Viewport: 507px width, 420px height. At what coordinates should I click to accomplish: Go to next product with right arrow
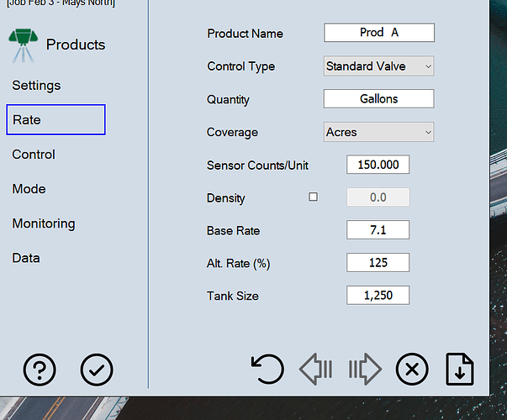365,369
